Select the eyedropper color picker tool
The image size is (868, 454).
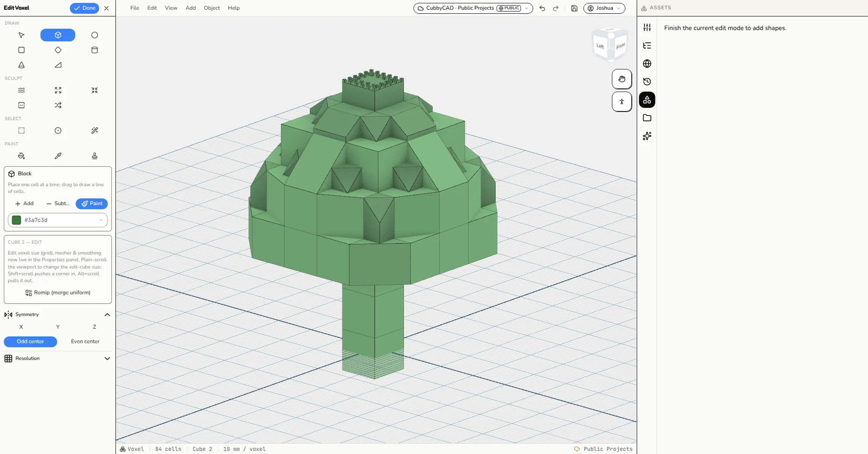[x=58, y=156]
